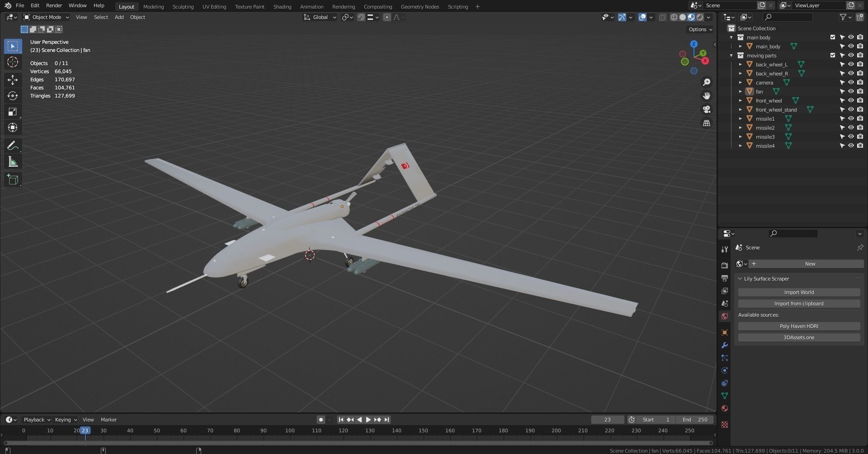Open the Object properties tab
Viewport: 868px width, 454px height.
coord(725,332)
